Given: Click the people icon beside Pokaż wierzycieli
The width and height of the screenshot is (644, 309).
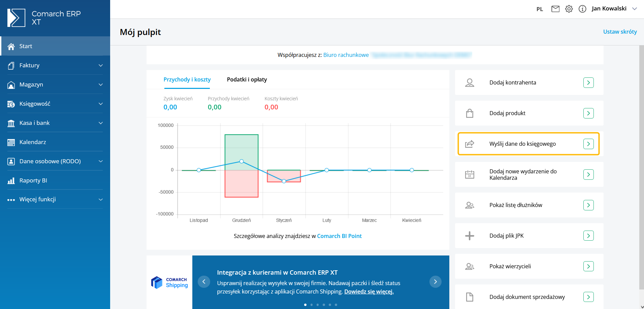Looking at the screenshot, I should [x=470, y=266].
